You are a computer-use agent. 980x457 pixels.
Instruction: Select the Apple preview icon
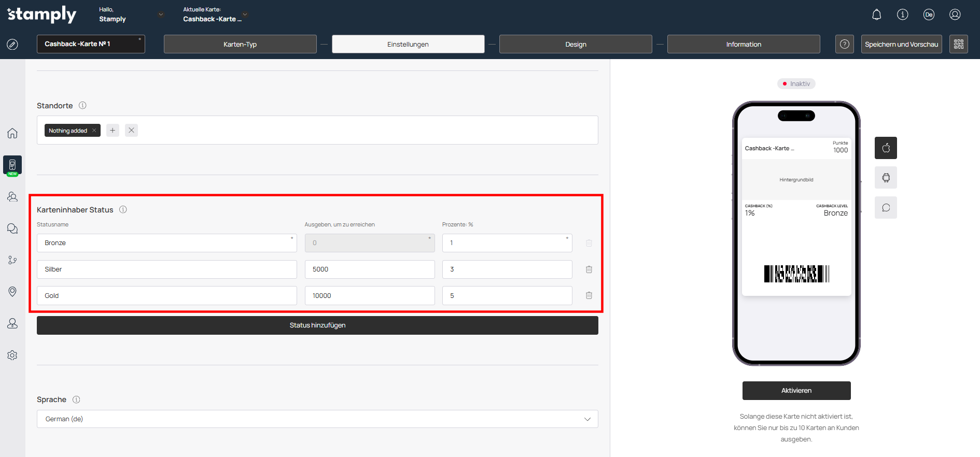tap(886, 148)
